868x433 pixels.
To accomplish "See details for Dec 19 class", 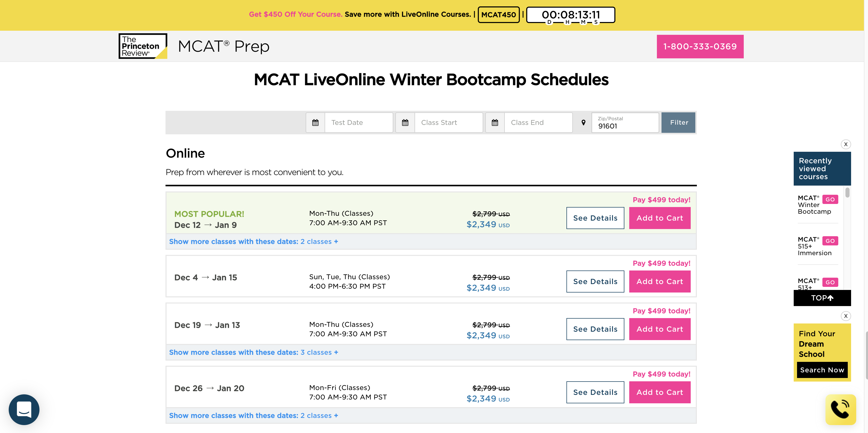I will pyautogui.click(x=595, y=329).
